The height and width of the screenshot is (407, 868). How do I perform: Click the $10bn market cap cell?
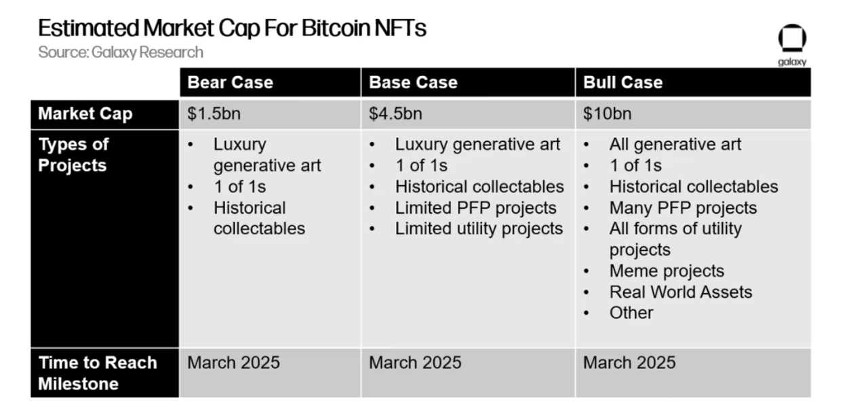coord(607,114)
